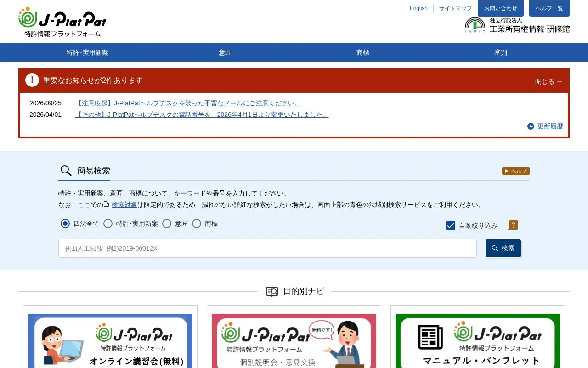The height and width of the screenshot is (368, 588).
Task: Click the document icon before 検索対象
Action: point(107,204)
